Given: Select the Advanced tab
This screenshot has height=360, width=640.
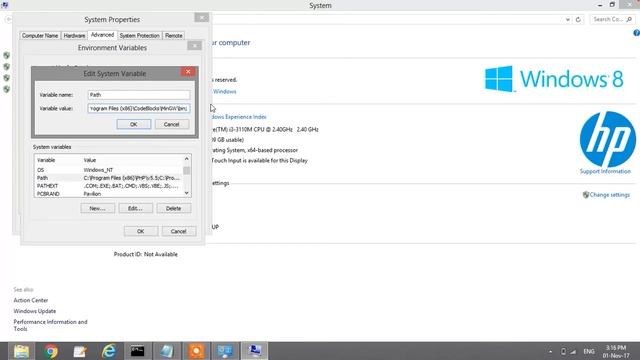Looking at the screenshot, I should point(102,35).
